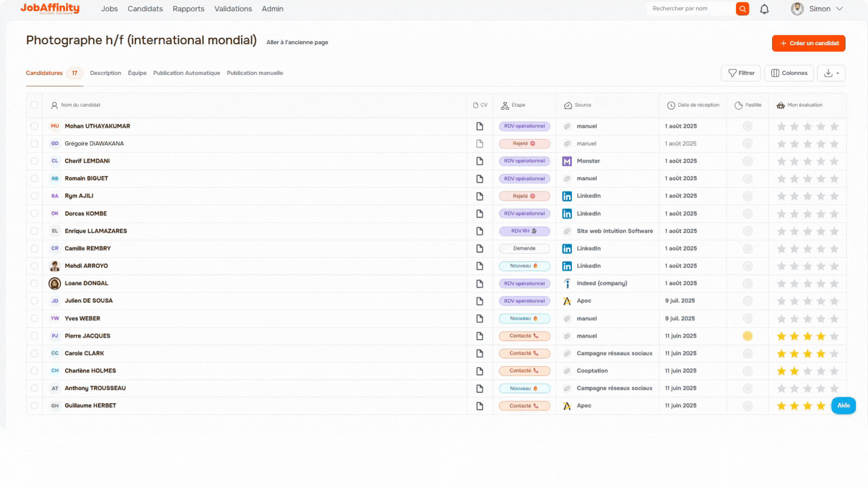The image size is (868, 488).
Task: Follow Aller à l'ancienne page link
Action: click(297, 42)
